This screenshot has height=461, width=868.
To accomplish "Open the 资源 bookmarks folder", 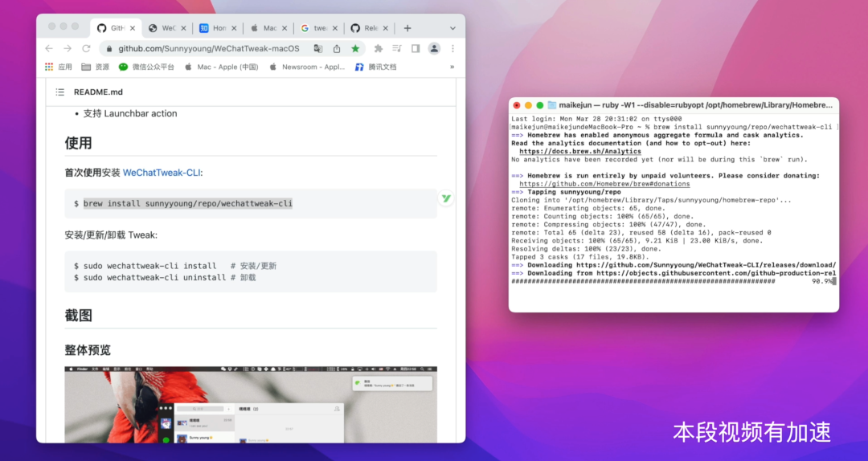I will 95,67.
